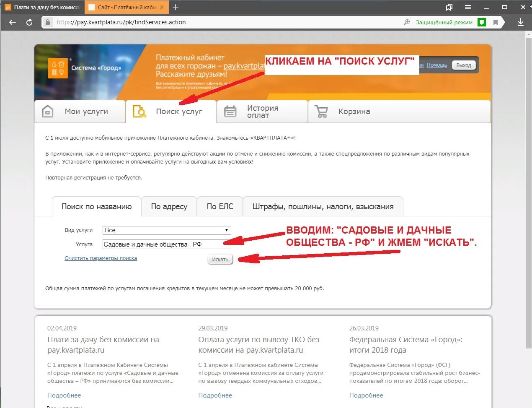Click the padlock icon in the address bar

click(48, 22)
